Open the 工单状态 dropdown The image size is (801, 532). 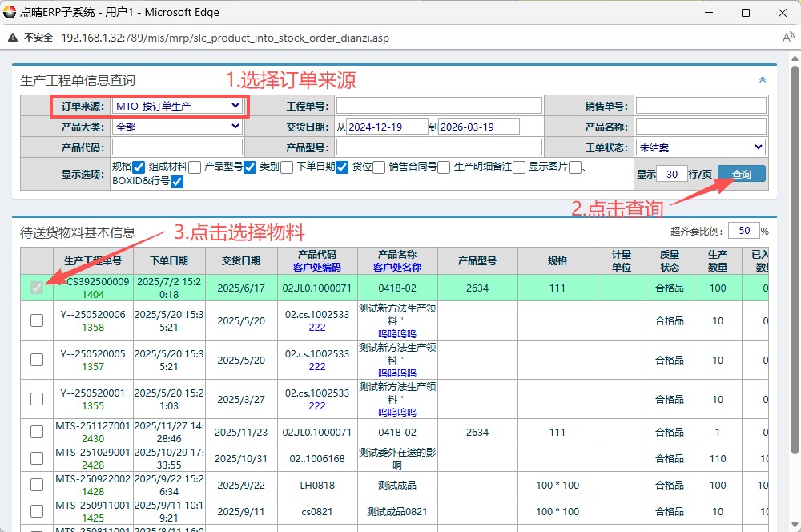pos(701,147)
